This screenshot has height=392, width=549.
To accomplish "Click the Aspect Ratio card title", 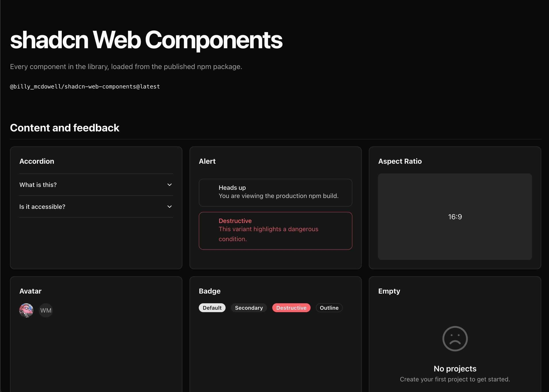I will 400,161.
